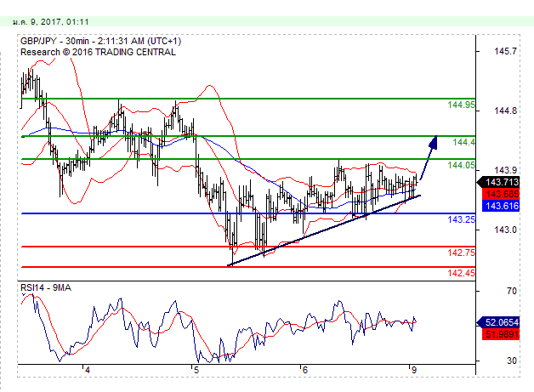Viewport: 534px width, 392px height.
Task: Click the date axis tick labeled 4
Action: (88, 370)
